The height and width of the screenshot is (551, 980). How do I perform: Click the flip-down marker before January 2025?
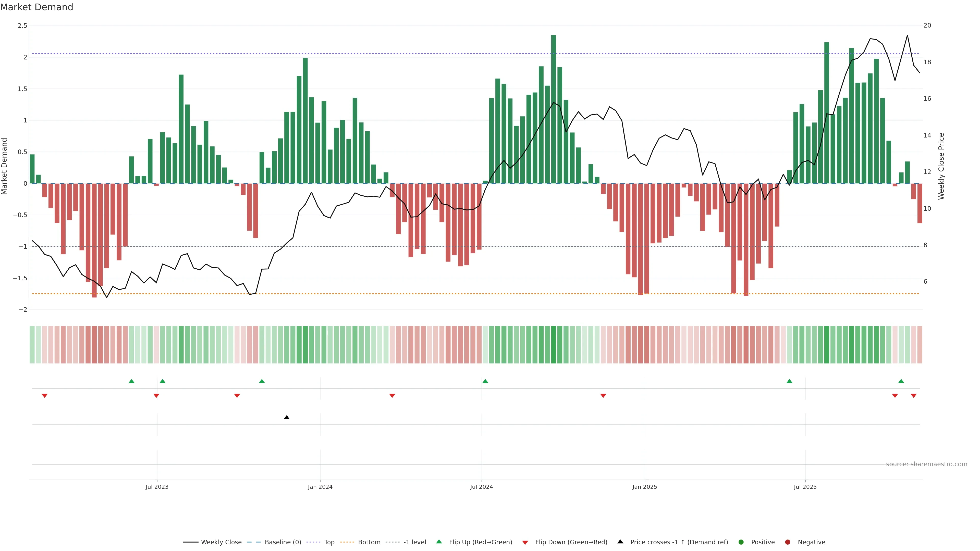coord(603,396)
